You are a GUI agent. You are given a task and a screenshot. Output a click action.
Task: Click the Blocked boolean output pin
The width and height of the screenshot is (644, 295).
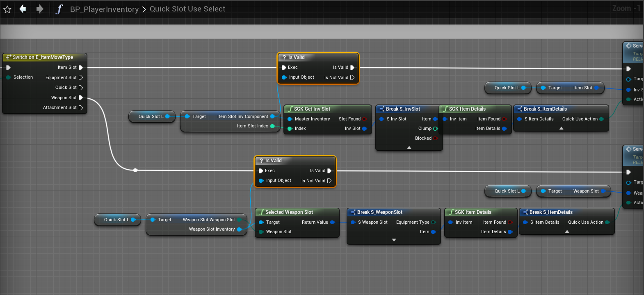pos(435,138)
